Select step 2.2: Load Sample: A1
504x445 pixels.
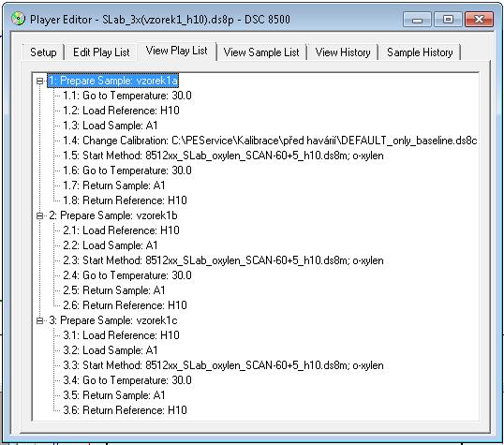110,245
